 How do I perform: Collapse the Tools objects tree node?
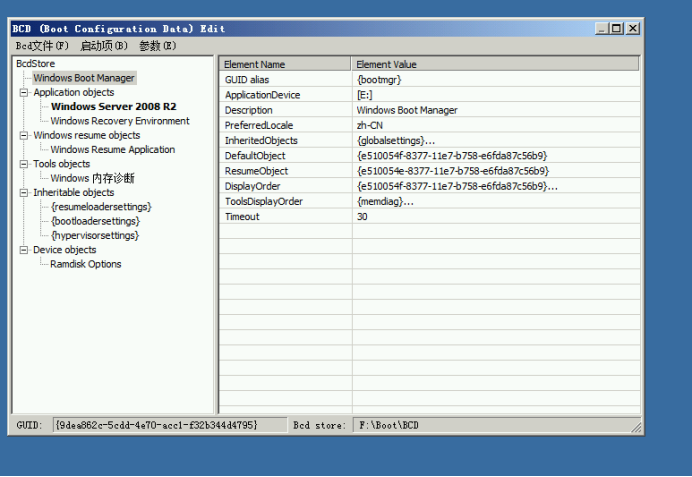click(x=24, y=164)
